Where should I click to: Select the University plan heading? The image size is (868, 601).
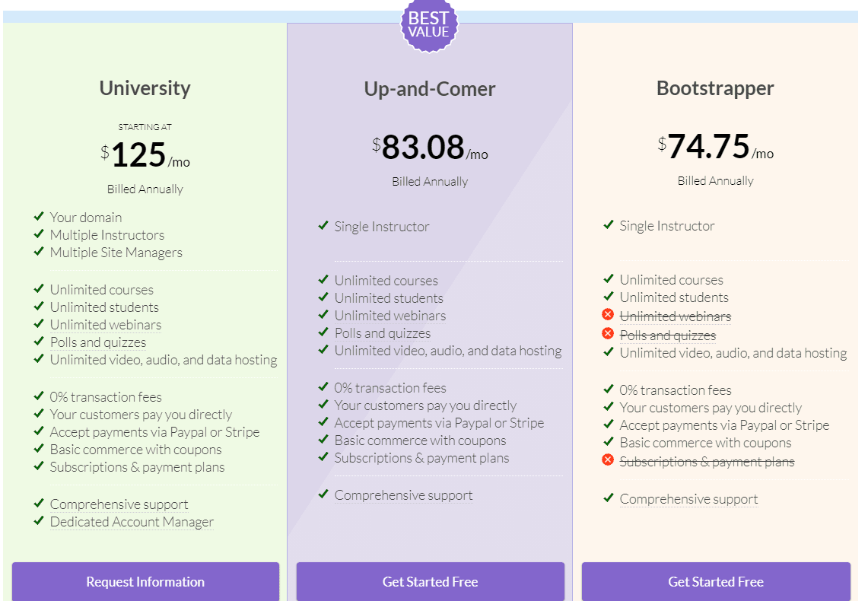[145, 88]
